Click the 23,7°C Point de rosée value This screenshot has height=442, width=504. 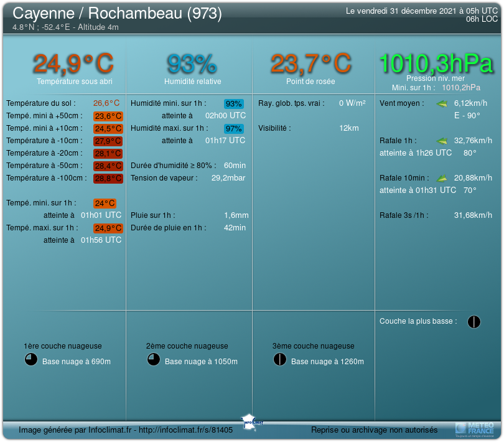[310, 63]
